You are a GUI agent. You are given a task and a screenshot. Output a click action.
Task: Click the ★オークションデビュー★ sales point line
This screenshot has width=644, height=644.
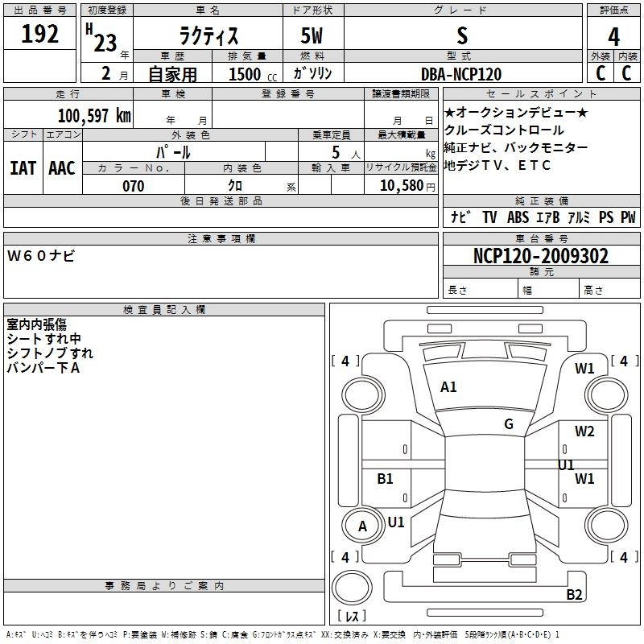[x=516, y=113]
